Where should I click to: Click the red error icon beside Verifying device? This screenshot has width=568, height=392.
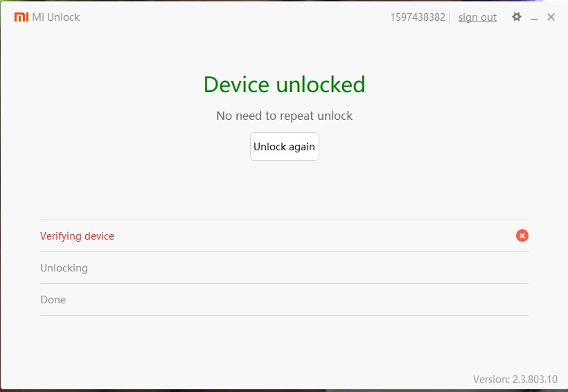click(522, 235)
